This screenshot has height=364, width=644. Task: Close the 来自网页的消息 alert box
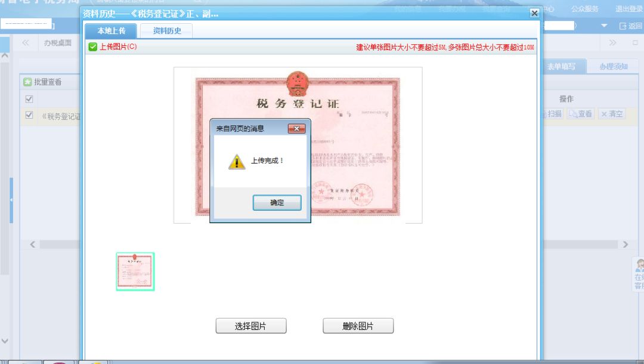(x=296, y=128)
